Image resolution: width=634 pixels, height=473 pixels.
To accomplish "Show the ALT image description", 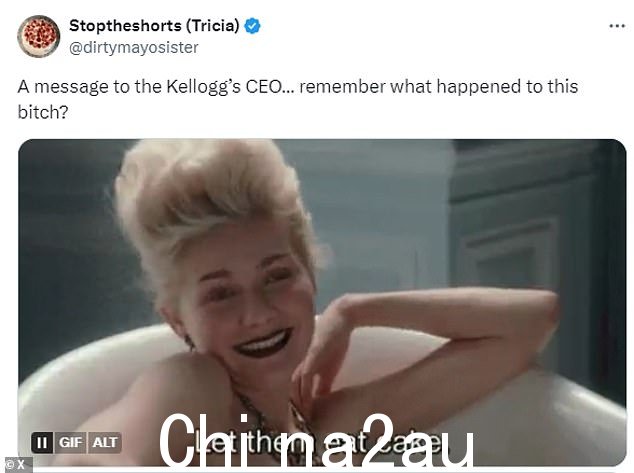I will click(105, 443).
